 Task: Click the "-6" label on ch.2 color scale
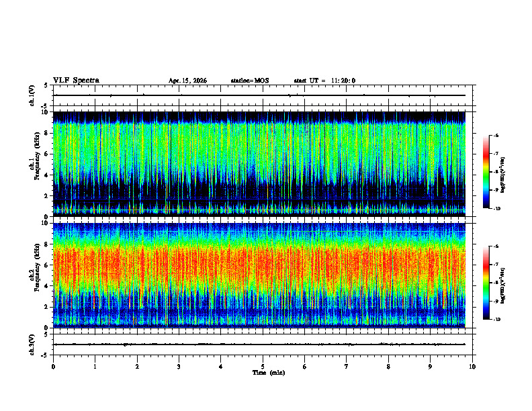496,246
